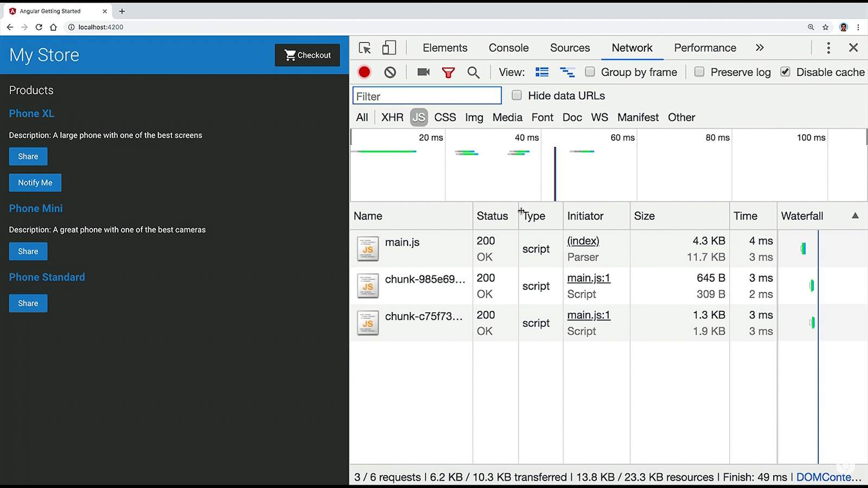Open the Phone Standard link
The height and width of the screenshot is (488, 868).
click(47, 277)
